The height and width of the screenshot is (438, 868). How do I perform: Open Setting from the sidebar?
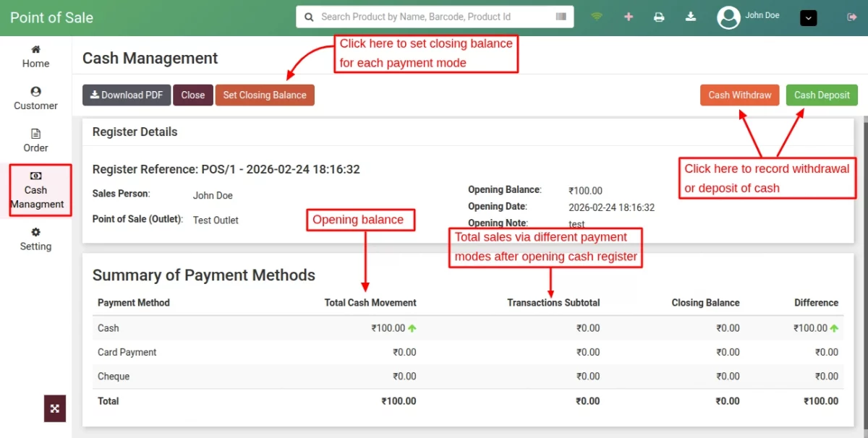tap(35, 239)
